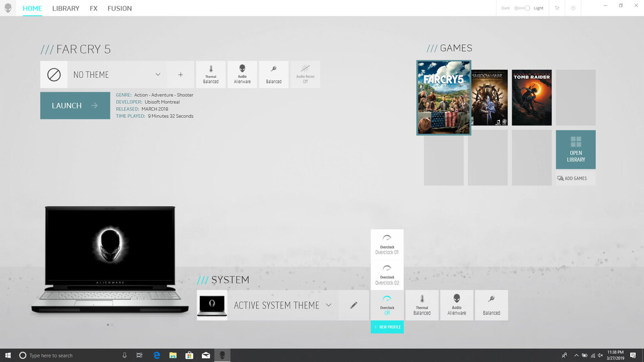Click the Overclock Off tile
The width and height of the screenshot is (644, 362).
click(387, 305)
